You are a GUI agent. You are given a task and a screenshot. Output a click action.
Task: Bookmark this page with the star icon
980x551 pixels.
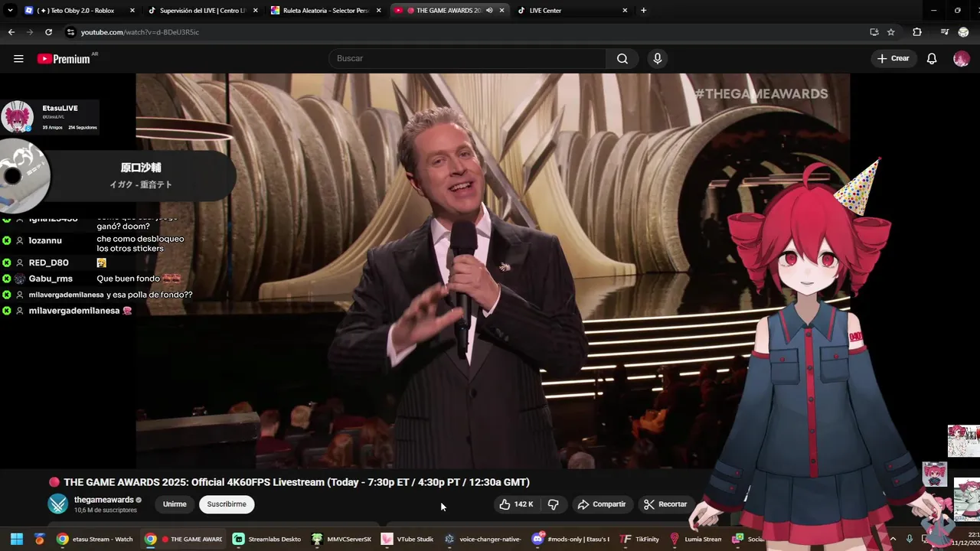tap(891, 32)
